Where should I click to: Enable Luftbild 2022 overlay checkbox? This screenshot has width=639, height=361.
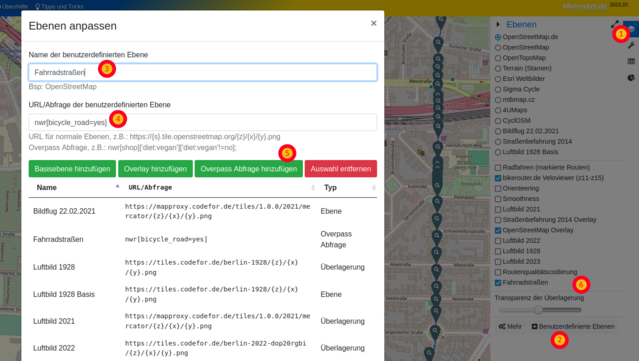498,241
